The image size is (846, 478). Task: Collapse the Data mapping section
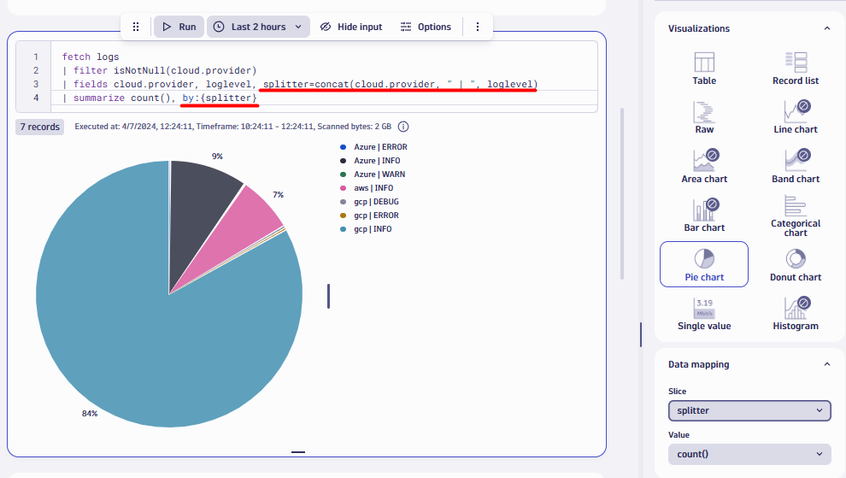tap(826, 364)
